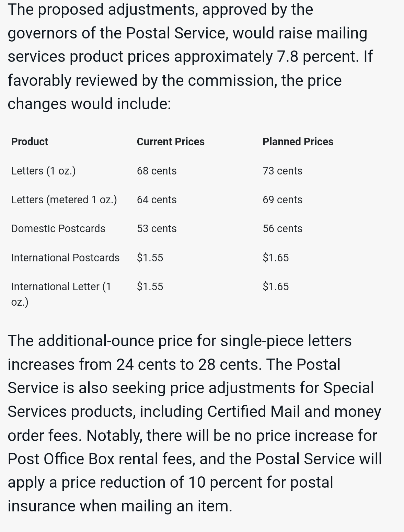Click International Letter $1.65 planned price
The height and width of the screenshot is (532, 404).
[x=276, y=286]
